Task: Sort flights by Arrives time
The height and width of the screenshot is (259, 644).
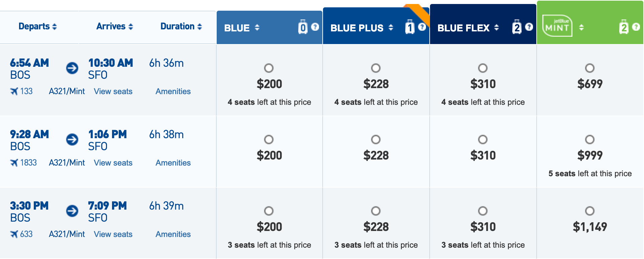Action: point(115,26)
